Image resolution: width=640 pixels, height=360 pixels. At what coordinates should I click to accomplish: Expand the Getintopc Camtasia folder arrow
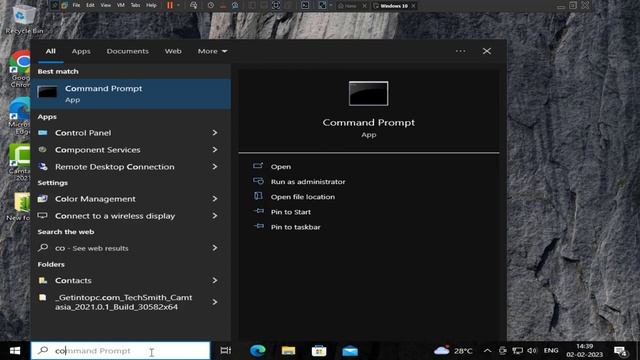click(x=215, y=302)
